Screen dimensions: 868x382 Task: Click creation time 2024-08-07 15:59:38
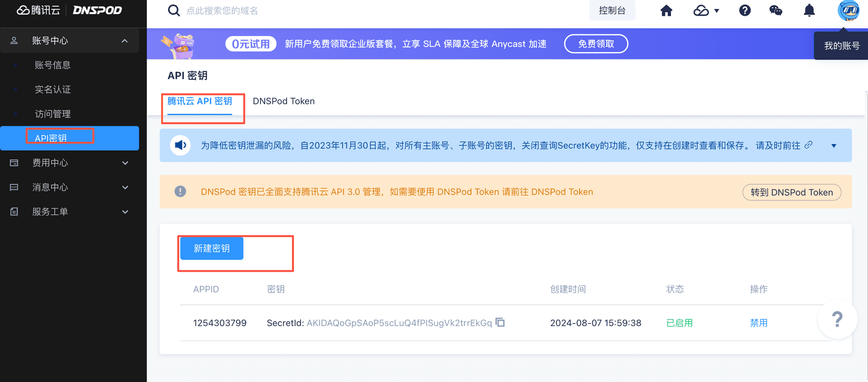[x=595, y=323]
